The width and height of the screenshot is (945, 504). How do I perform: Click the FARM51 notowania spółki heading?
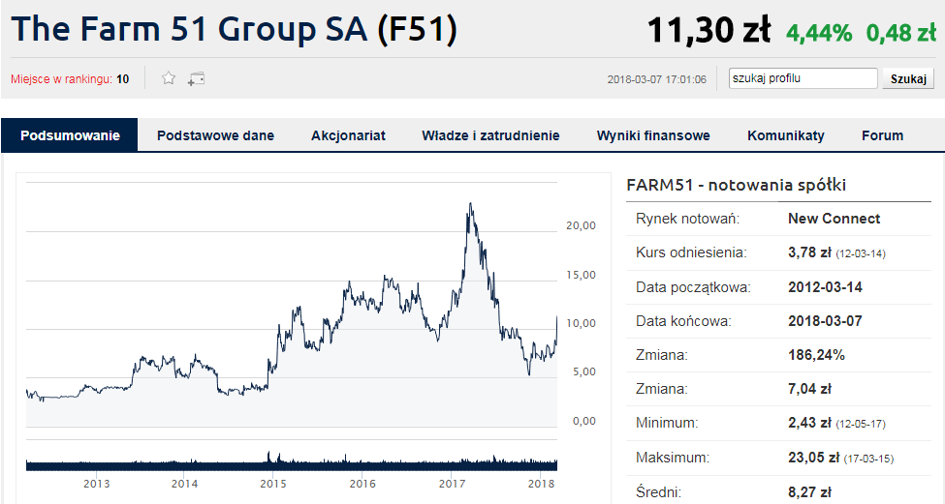pyautogui.click(x=736, y=185)
